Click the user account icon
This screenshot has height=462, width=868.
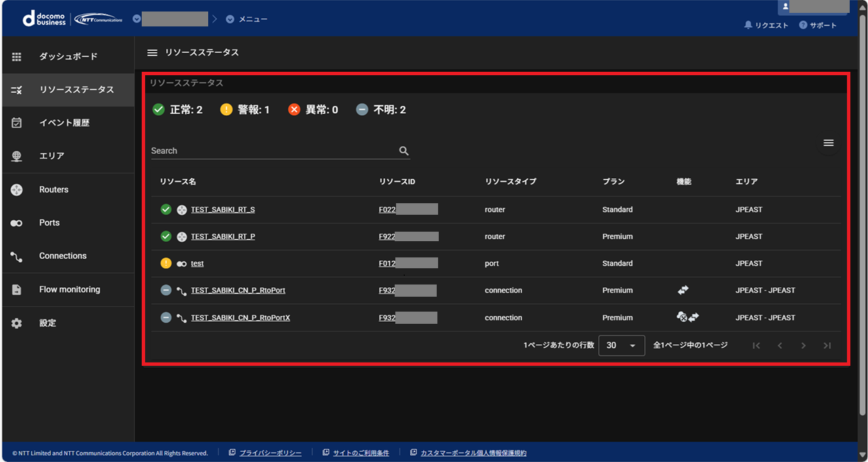point(785,6)
